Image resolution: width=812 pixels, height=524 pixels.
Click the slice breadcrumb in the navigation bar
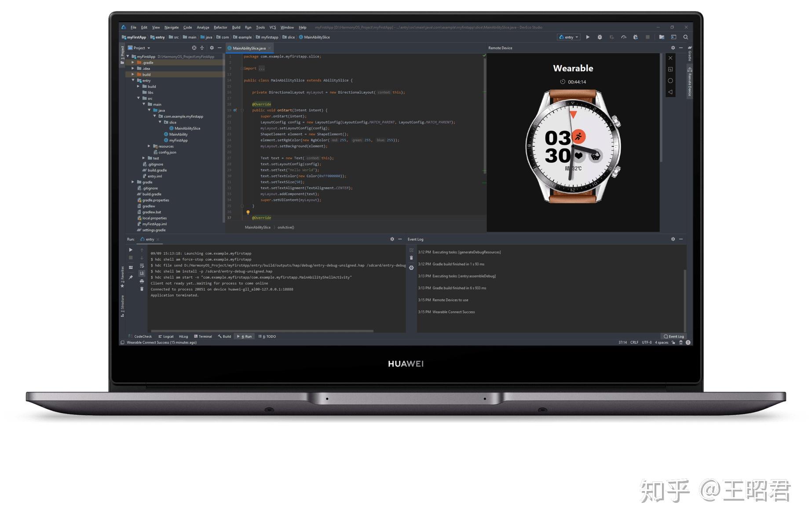tap(289, 37)
